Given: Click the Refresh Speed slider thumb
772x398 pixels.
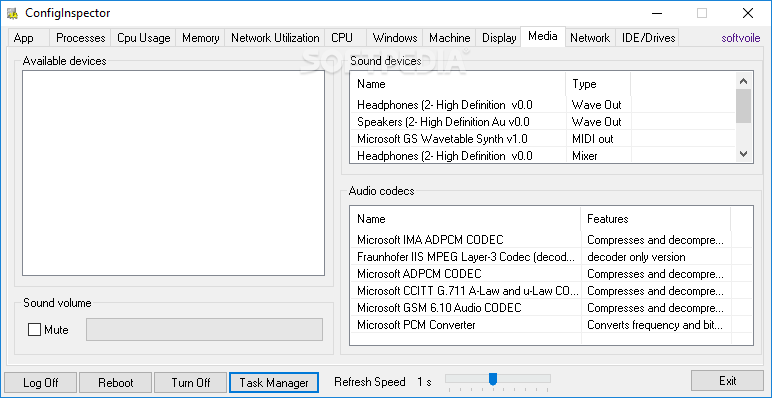Looking at the screenshot, I should pos(492,379).
